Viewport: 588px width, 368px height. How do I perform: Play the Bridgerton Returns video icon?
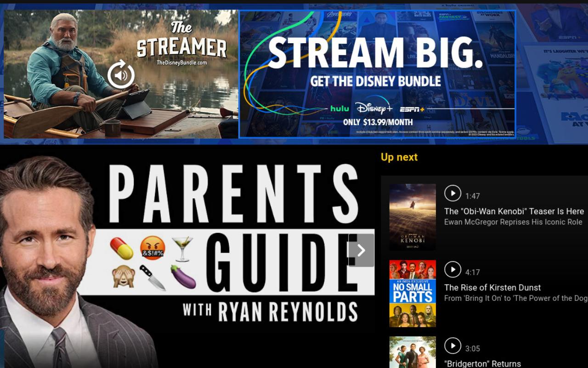click(x=452, y=345)
